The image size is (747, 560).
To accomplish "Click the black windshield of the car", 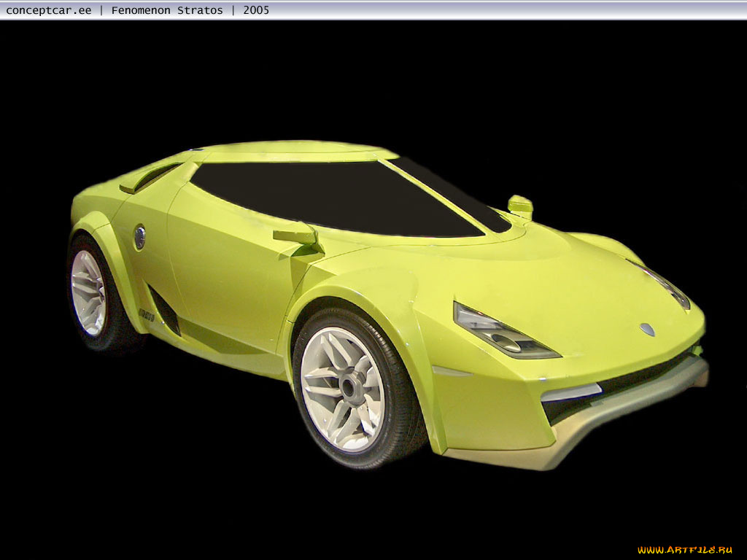I will pyautogui.click(x=336, y=197).
